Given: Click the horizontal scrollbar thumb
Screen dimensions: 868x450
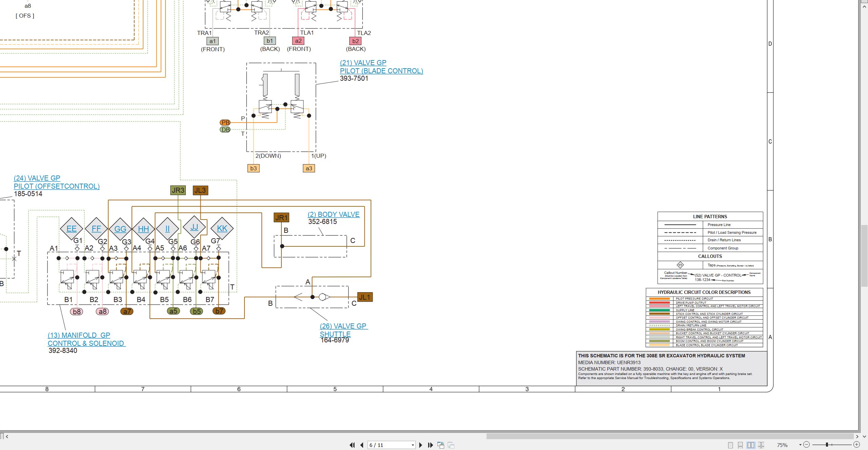Looking at the screenshot, I should 670,436.
